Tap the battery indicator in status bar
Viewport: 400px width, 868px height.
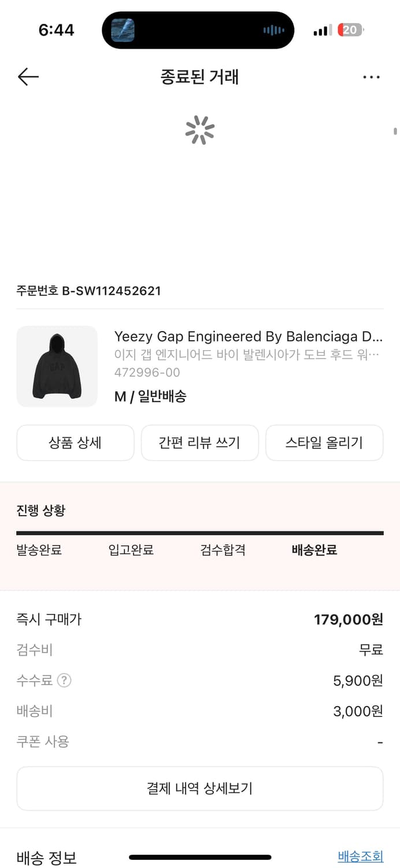point(350,30)
